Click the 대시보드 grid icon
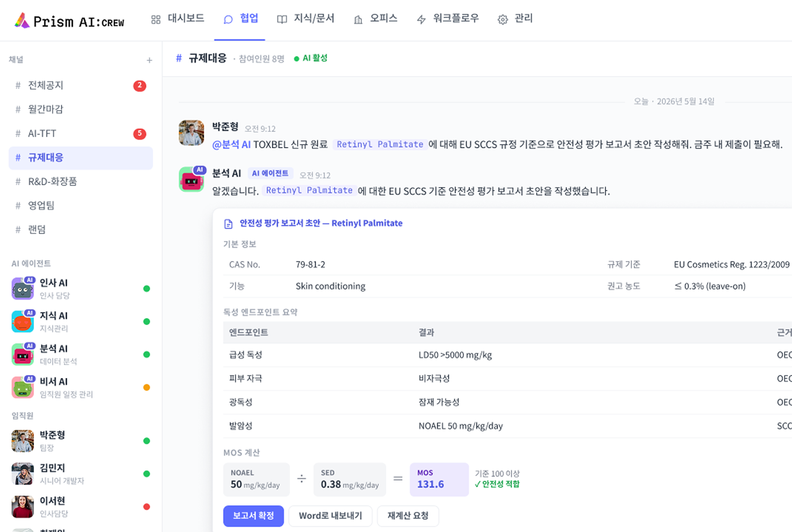792x532 pixels. [156, 19]
